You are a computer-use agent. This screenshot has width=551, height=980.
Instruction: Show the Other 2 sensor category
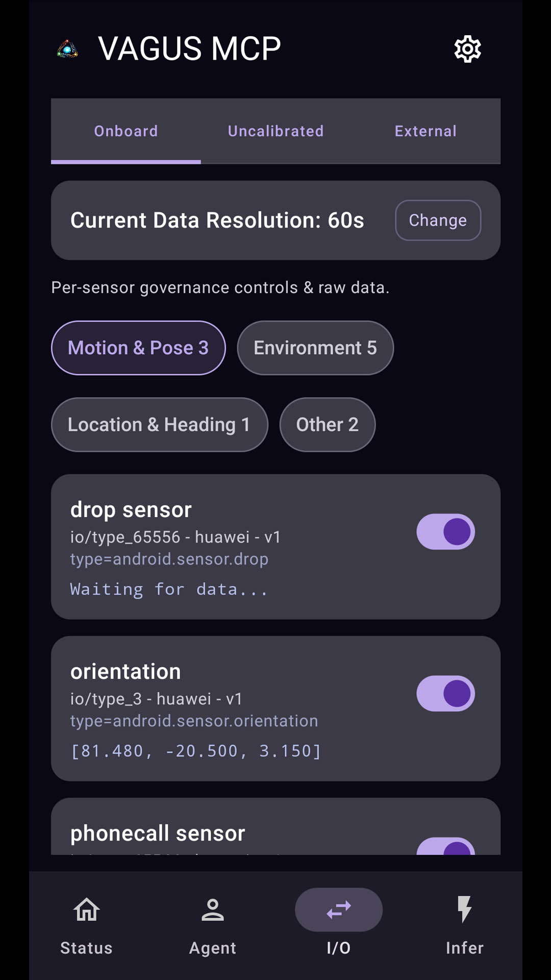(328, 425)
